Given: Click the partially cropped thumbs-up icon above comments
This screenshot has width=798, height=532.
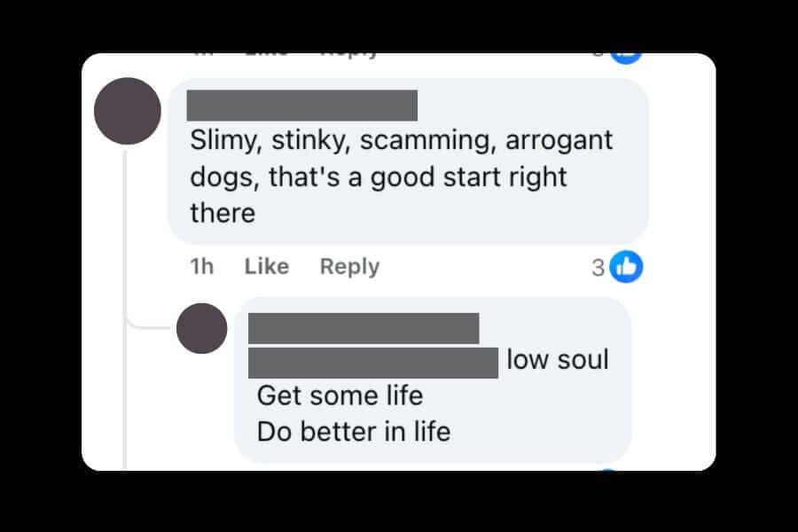Looking at the screenshot, I should [626, 58].
